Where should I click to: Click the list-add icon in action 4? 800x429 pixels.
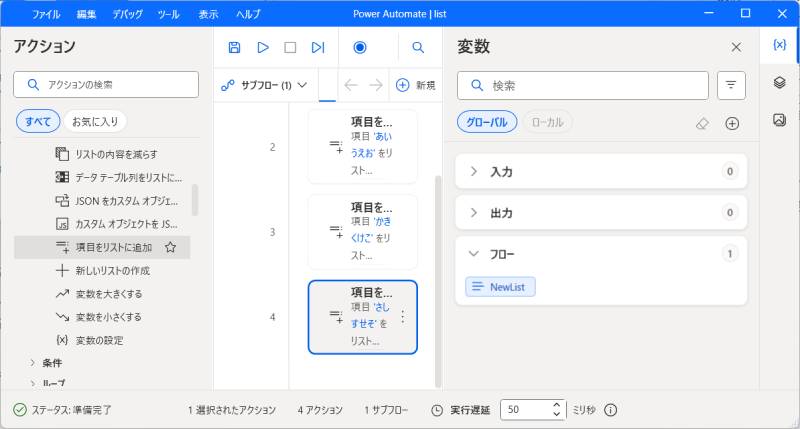336,317
